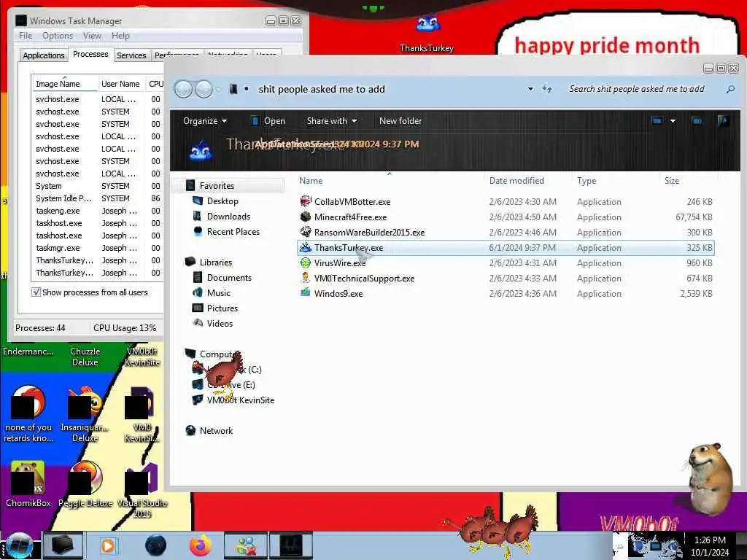Screen dimensions: 747x560
Task: Click the address bar folder path text
Action: pos(322,89)
